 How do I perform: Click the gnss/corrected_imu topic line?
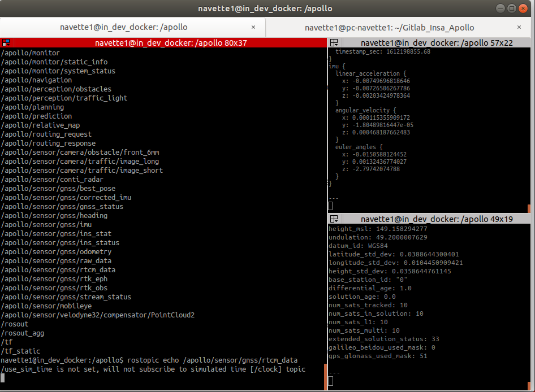point(66,197)
